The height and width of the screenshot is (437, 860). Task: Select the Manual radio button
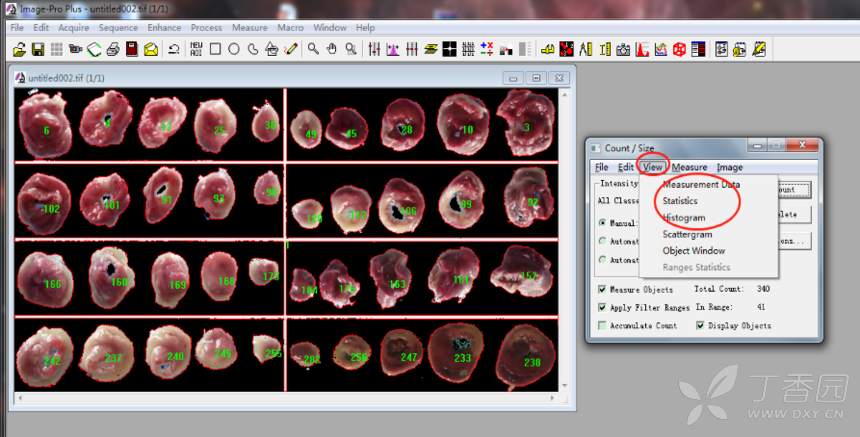(x=602, y=223)
